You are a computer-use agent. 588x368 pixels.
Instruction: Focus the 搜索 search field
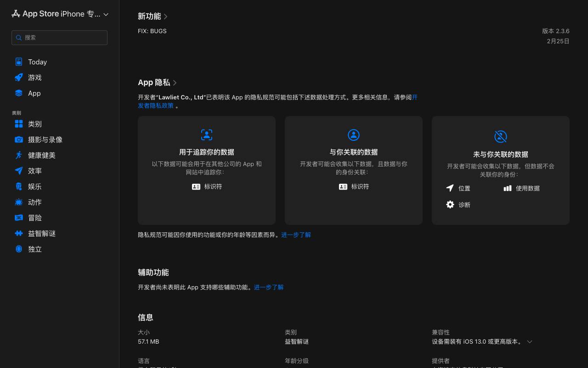click(x=59, y=38)
